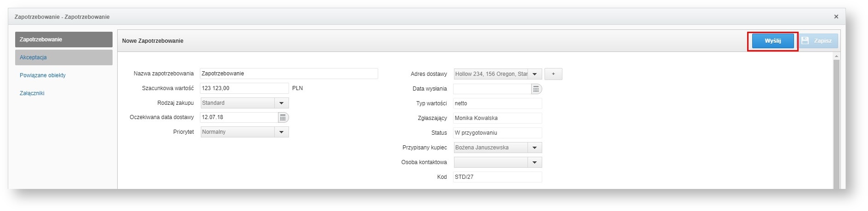
Task: Open the Powiązane obiekty section
Action: (43, 75)
